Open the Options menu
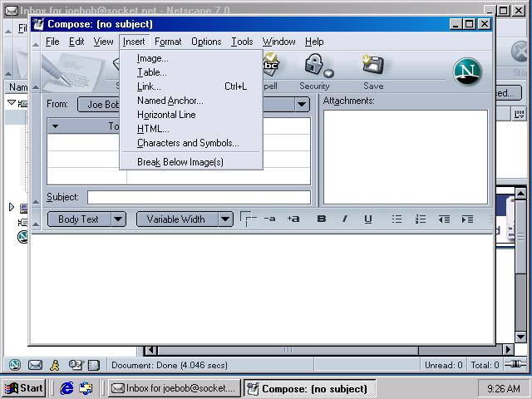 click(206, 42)
